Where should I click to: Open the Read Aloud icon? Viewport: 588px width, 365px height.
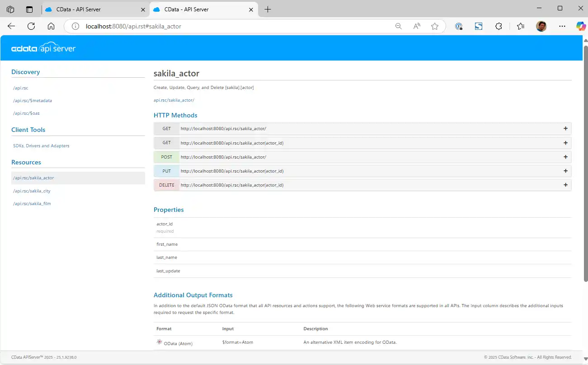tap(417, 26)
